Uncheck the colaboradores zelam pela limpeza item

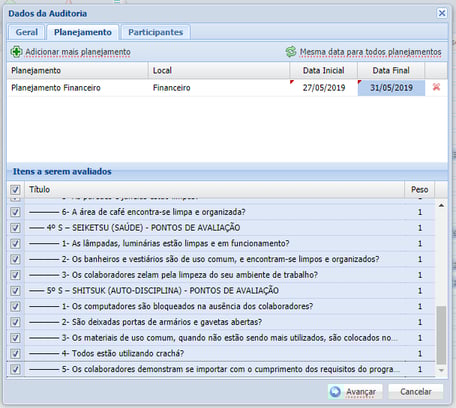tap(15, 275)
